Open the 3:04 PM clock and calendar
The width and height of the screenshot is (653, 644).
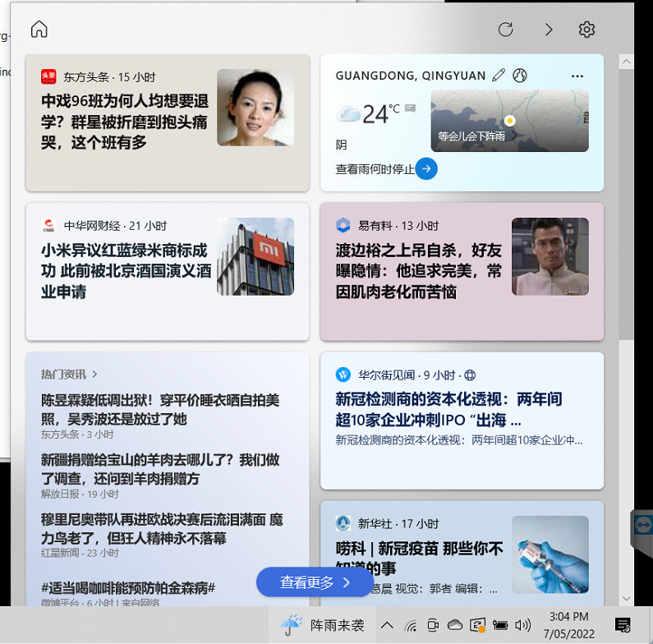click(569, 625)
